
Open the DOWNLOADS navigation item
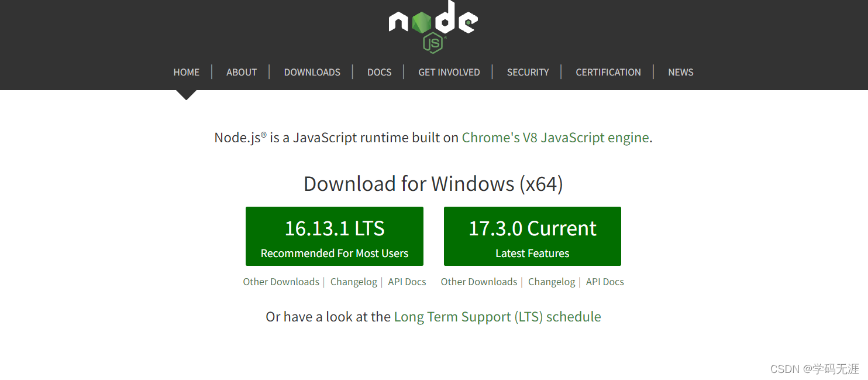[x=312, y=72]
